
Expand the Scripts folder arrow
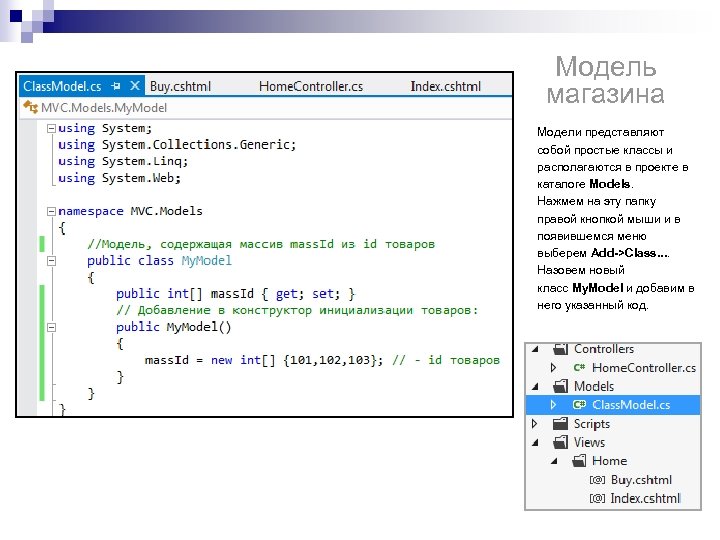click(x=534, y=423)
